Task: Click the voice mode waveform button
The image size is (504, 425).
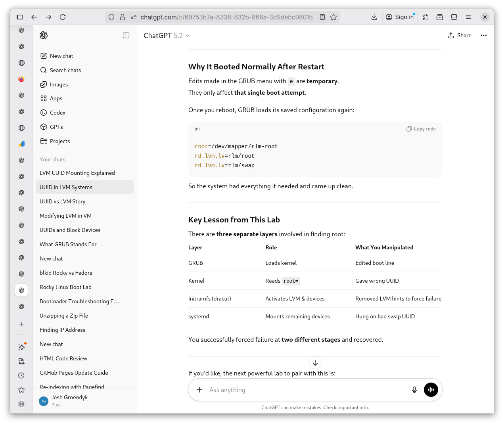Action: click(x=431, y=390)
